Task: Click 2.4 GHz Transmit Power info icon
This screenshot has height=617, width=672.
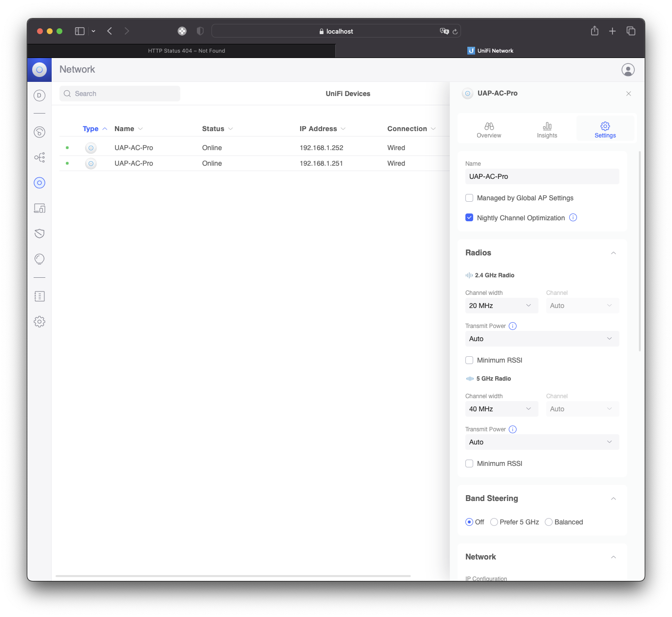Action: pos(513,326)
